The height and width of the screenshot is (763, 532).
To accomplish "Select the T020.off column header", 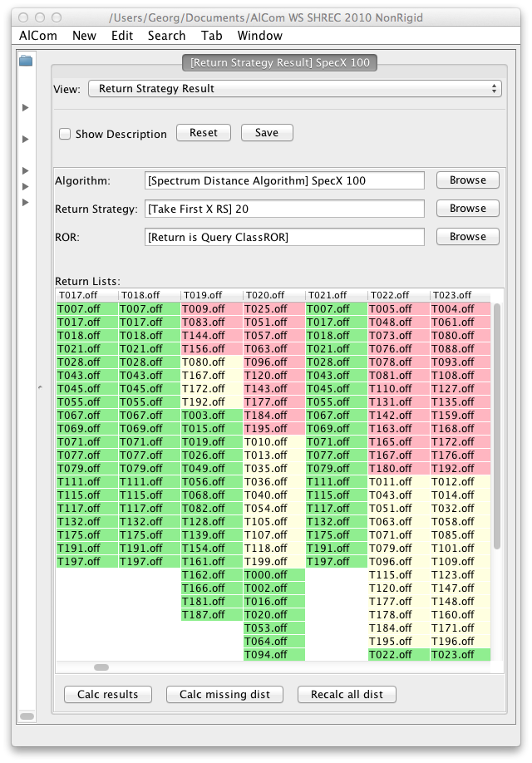I will pos(274,295).
